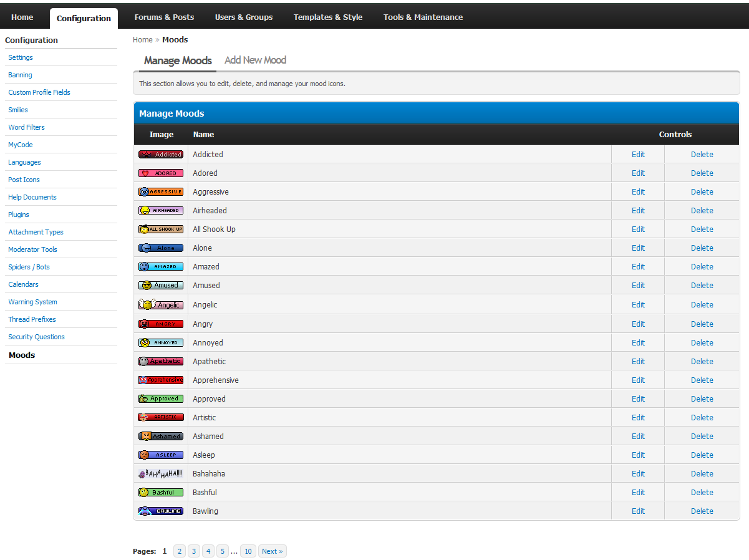Click the Bahahaha mood icon image
The height and width of the screenshot is (560, 749).
click(161, 474)
